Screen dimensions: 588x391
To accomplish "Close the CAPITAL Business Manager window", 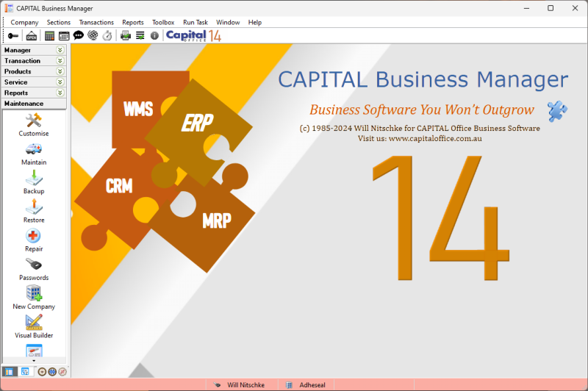I will click(575, 8).
